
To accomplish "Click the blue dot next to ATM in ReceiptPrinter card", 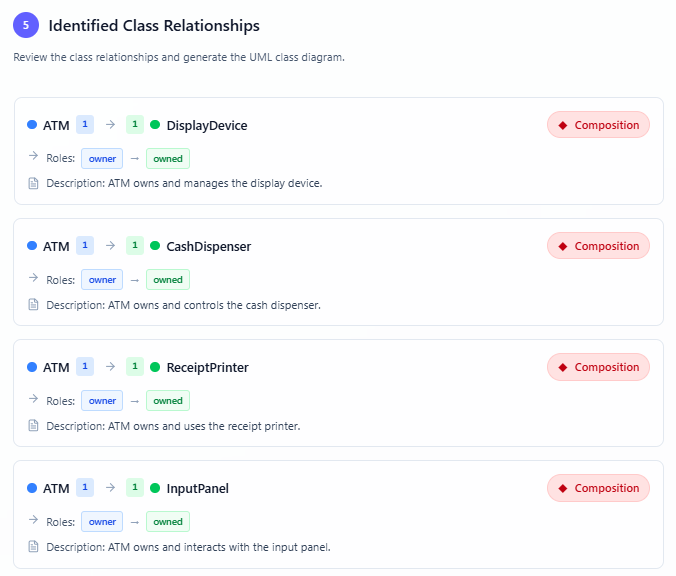I will [x=32, y=367].
